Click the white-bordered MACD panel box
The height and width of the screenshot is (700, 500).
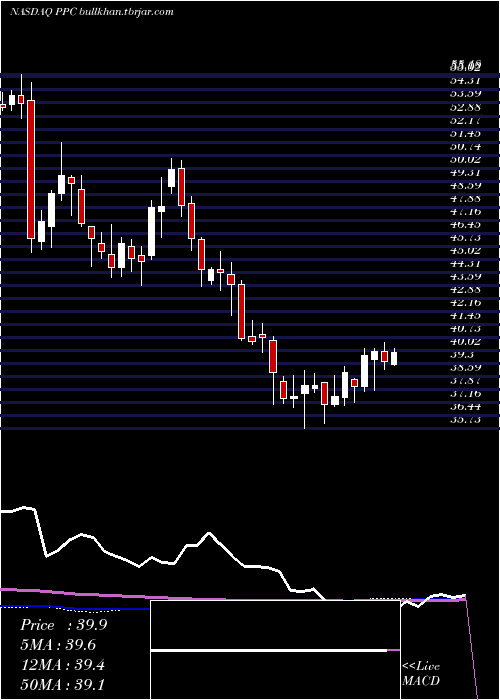click(275, 650)
